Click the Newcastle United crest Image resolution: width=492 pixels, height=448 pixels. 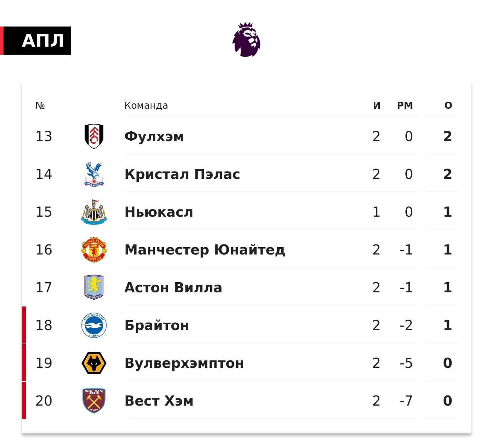point(94,212)
